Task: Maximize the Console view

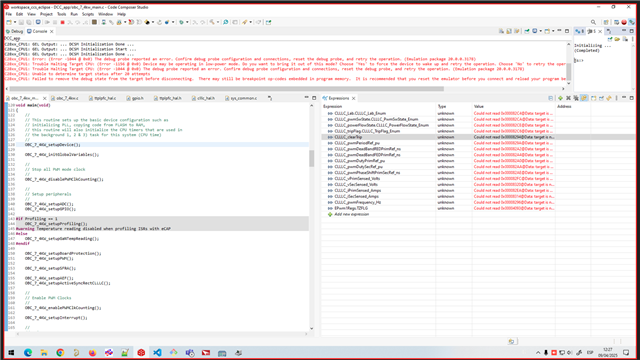Action: click(567, 31)
